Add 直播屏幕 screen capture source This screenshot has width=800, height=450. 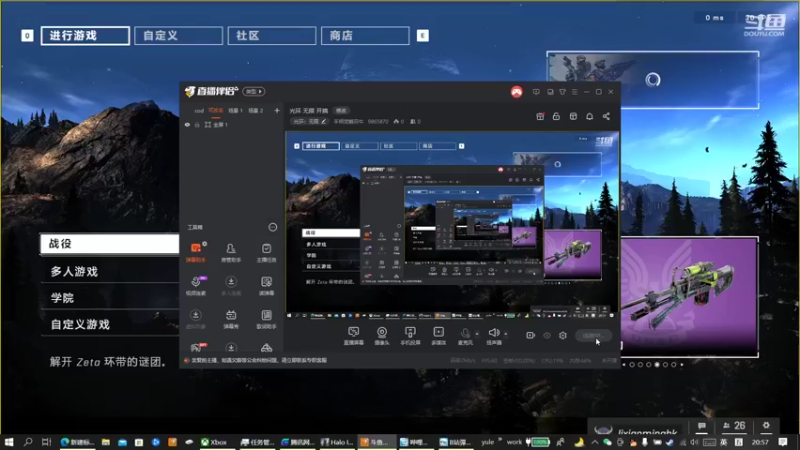pos(354,336)
